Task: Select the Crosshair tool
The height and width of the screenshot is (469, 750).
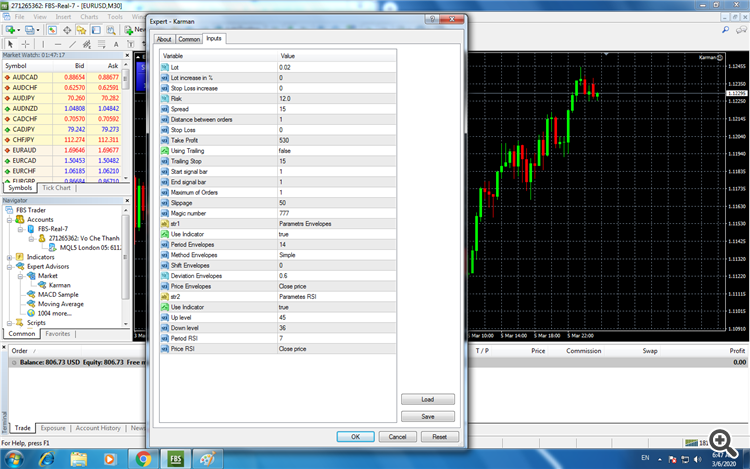Action: click(25, 44)
